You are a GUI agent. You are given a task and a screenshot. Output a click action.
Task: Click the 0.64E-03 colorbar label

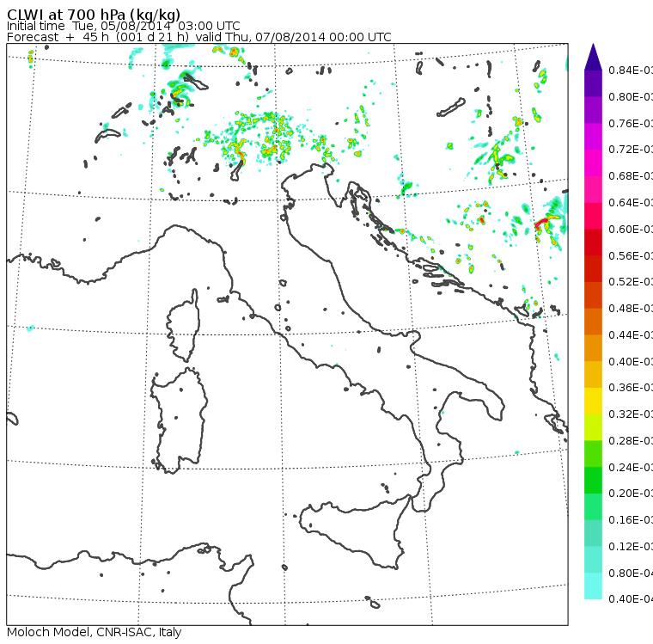click(631, 203)
